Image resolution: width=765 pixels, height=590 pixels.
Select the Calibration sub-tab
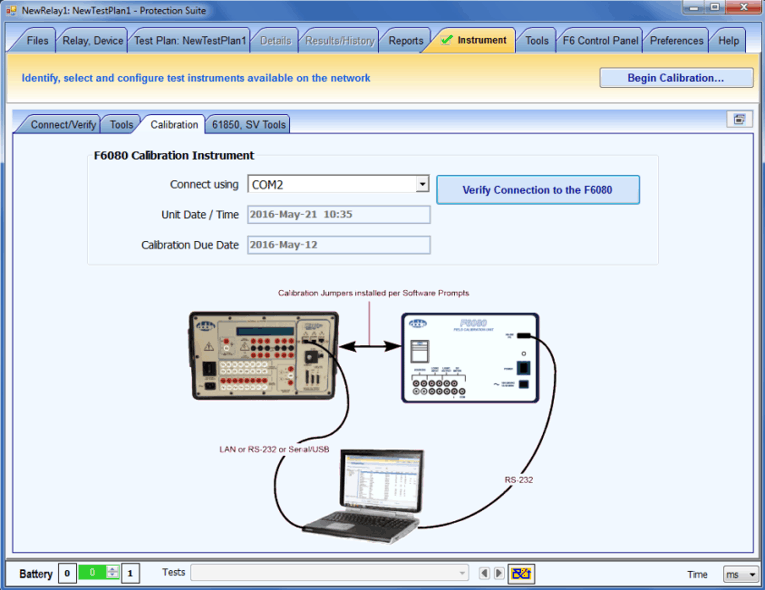click(x=174, y=124)
